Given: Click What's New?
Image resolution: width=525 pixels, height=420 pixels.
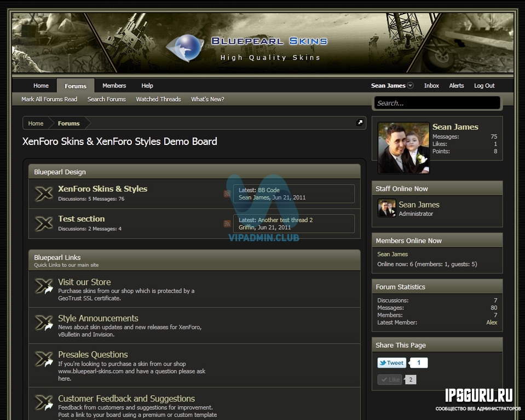Looking at the screenshot, I should click(x=207, y=100).
